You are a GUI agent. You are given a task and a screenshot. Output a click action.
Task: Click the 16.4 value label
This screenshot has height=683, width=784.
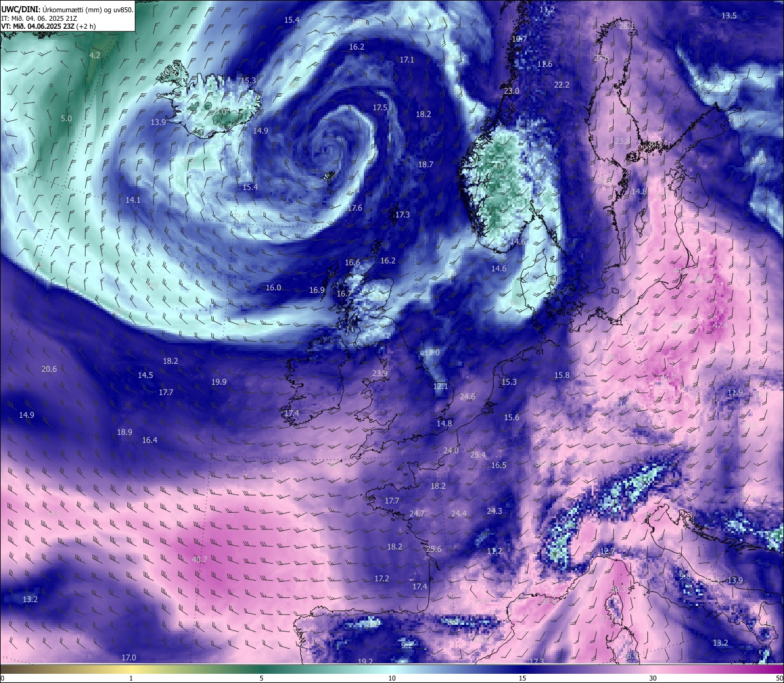click(x=149, y=440)
